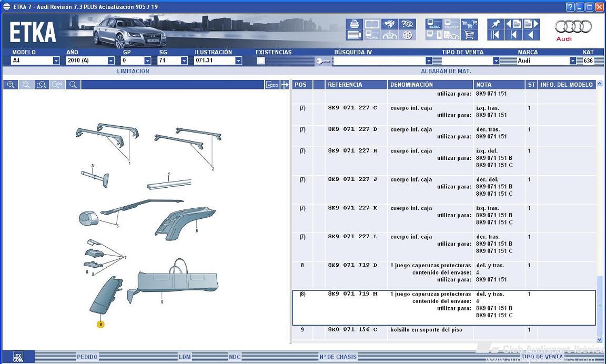Click the PEDIDO button in bottom bar
The width and height of the screenshot is (606, 364).
click(x=87, y=357)
